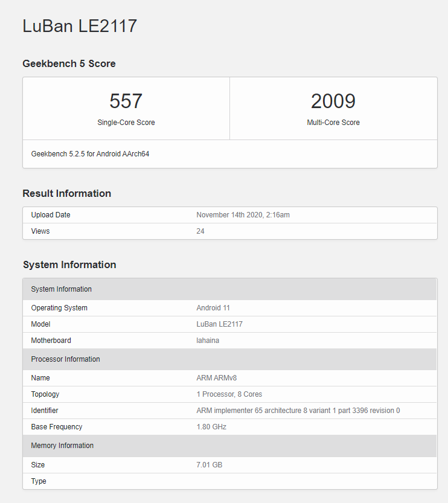Click the Base Frequency value 1.80 GHz
Screen dimensions: 448x503
pos(211,427)
